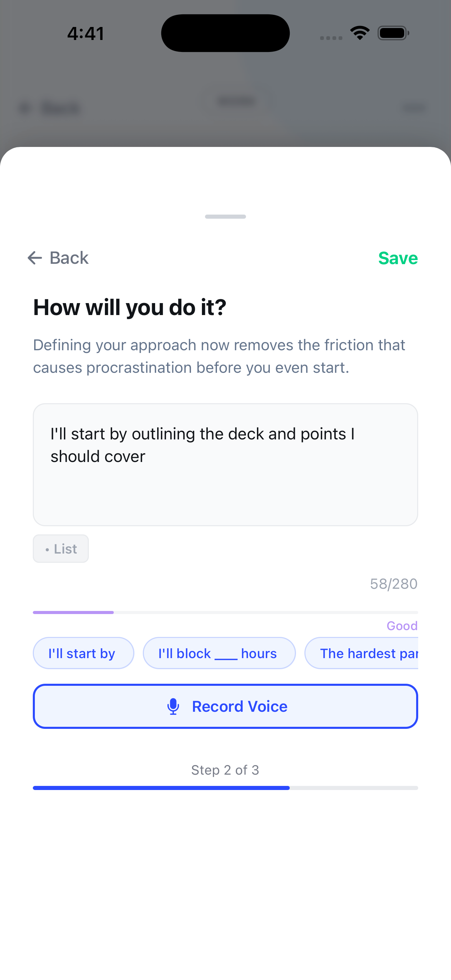Collapse the bottom sheet via the grab bar

click(x=225, y=217)
